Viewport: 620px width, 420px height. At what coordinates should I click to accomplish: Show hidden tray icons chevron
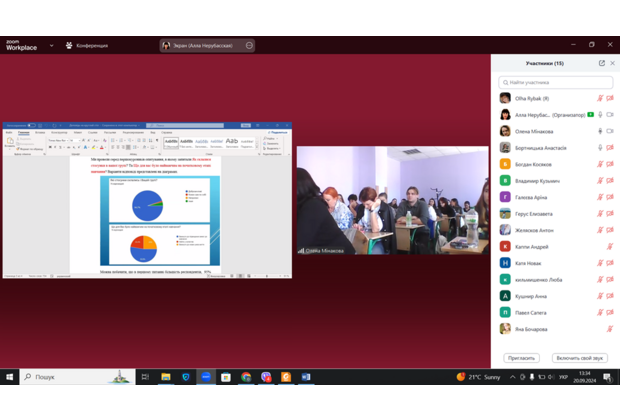(x=512, y=377)
